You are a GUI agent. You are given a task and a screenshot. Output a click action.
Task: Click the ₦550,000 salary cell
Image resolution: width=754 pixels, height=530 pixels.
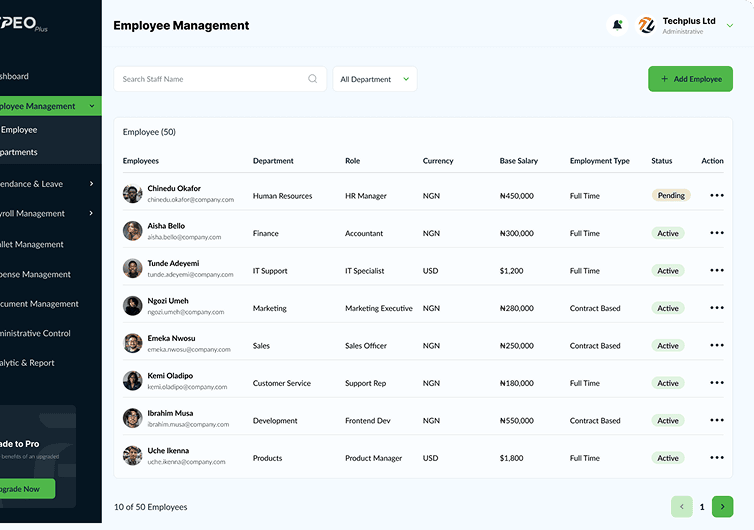coord(516,421)
